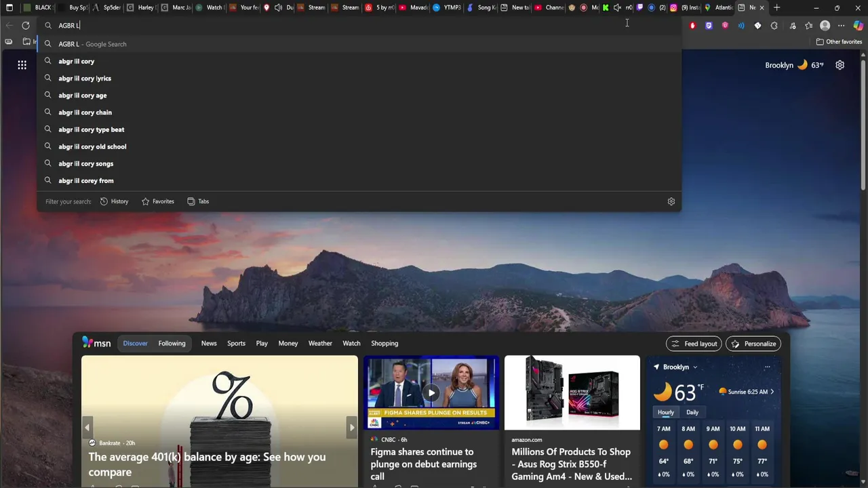Open the Favorites star toolbar icon

(x=809, y=26)
